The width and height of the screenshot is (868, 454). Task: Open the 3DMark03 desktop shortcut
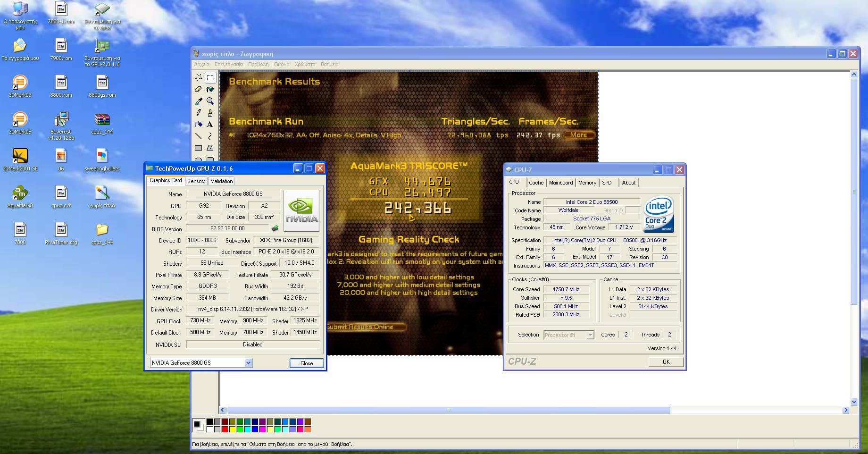[20, 86]
